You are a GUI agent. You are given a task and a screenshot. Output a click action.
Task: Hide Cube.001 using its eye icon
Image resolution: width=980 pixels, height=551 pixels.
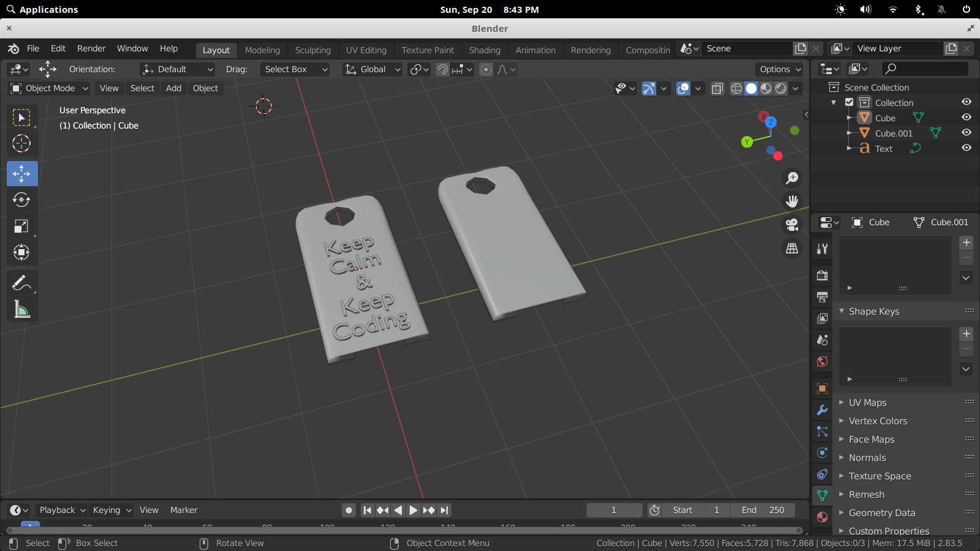point(967,132)
